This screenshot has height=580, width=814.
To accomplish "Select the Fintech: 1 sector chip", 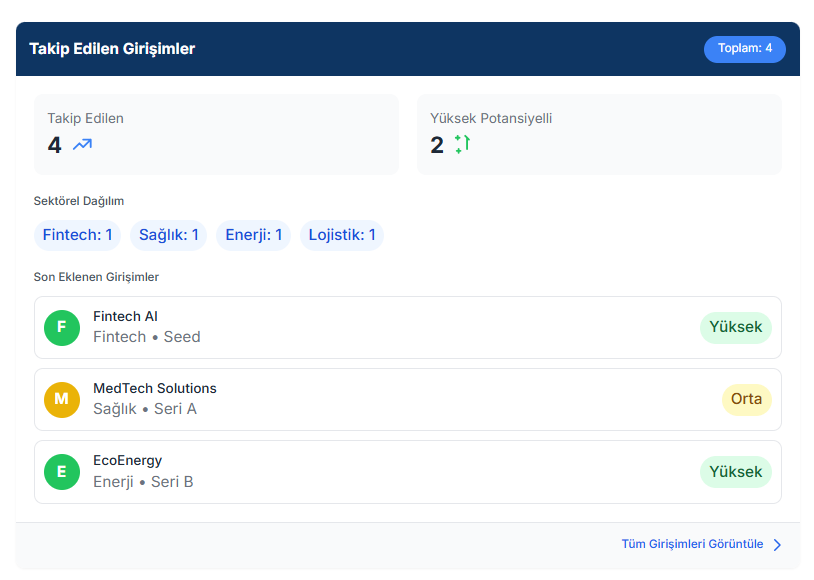I will [x=77, y=236].
